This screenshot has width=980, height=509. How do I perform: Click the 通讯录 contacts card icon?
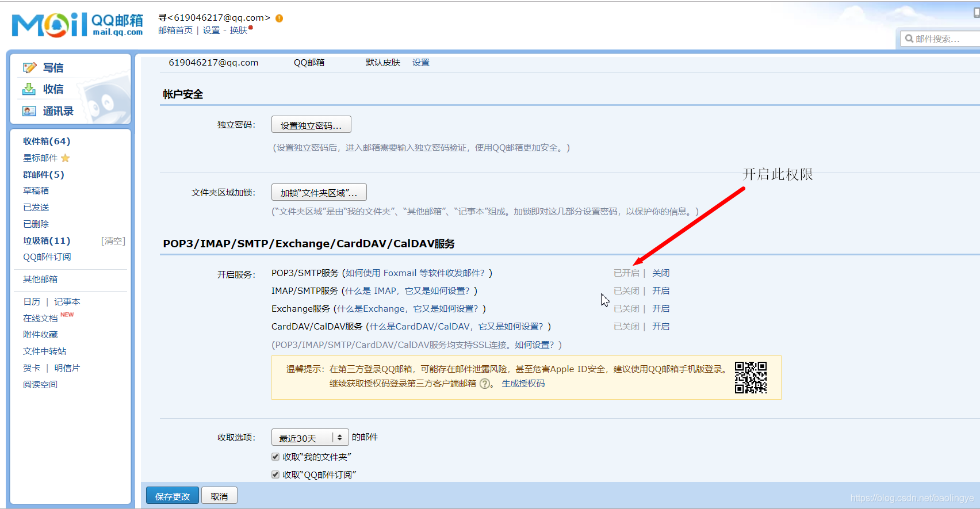coord(29,111)
